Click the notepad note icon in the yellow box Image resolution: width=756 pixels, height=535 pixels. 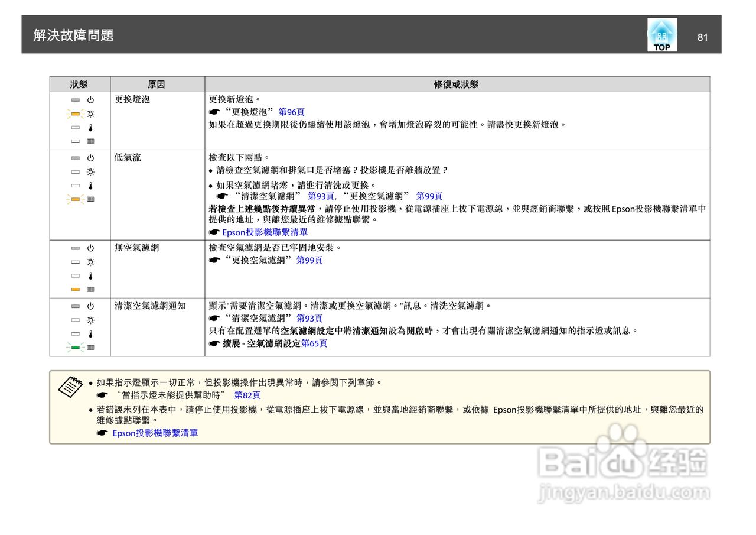(x=71, y=387)
